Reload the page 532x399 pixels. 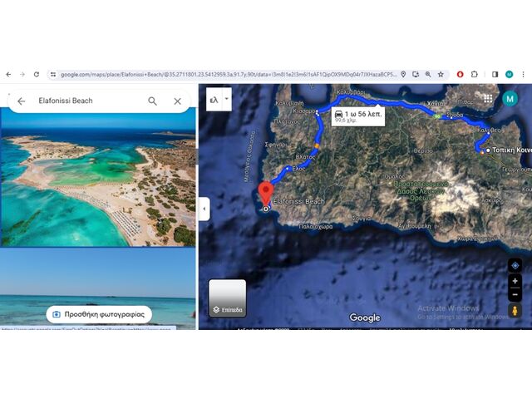click(37, 74)
